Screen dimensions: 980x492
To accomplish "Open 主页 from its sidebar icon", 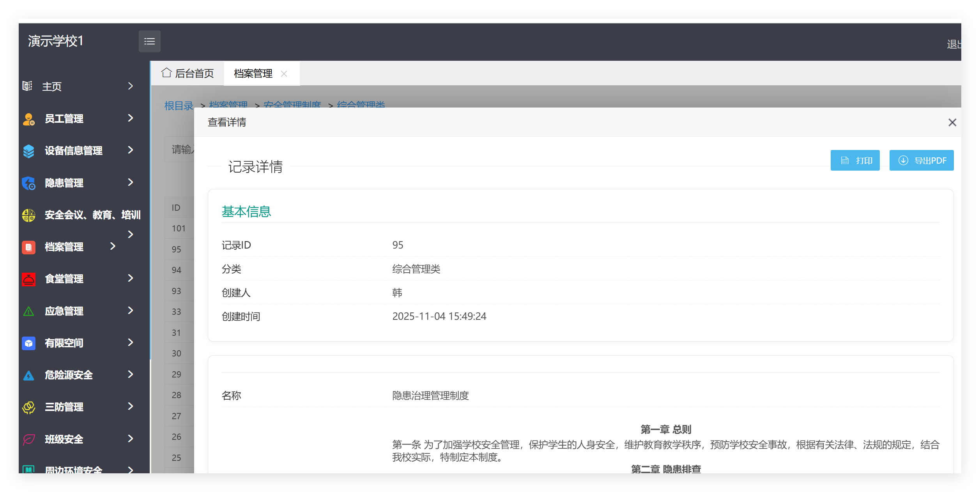I will coord(28,86).
